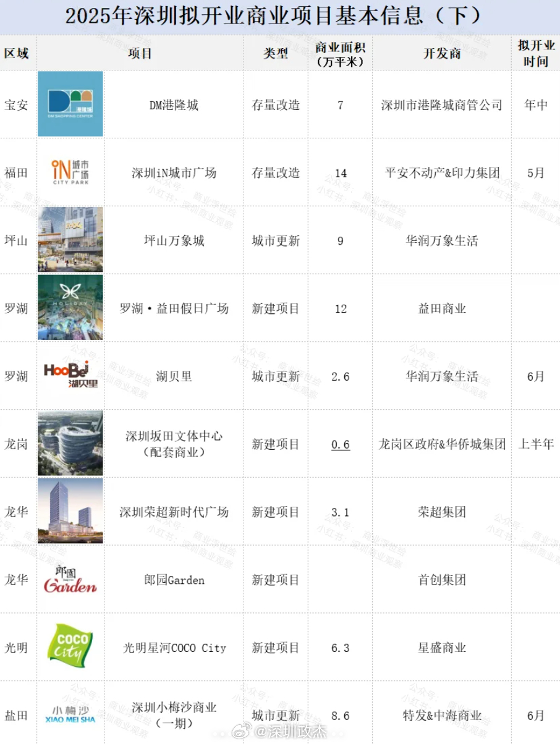
Task: Open the 荣超新时代广场 tower rendering
Action: pyautogui.click(x=70, y=511)
